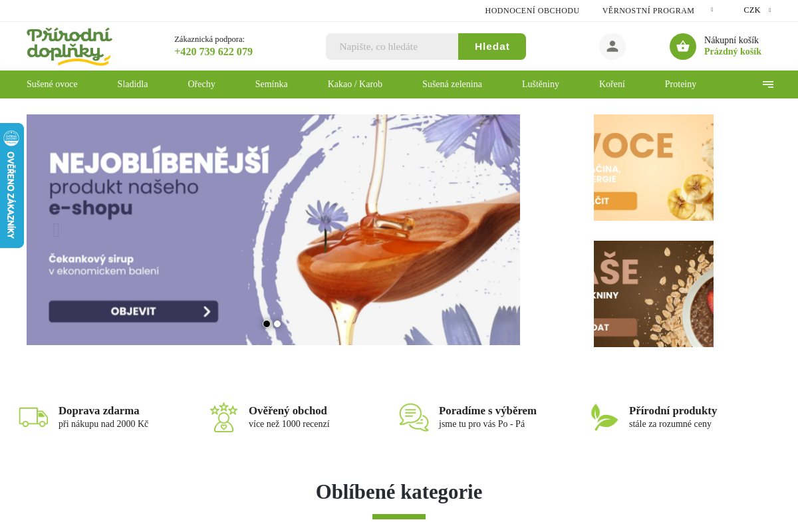Open the hamburger menu in the green navbar
Viewport: 798px width, 532px height.
point(768,84)
